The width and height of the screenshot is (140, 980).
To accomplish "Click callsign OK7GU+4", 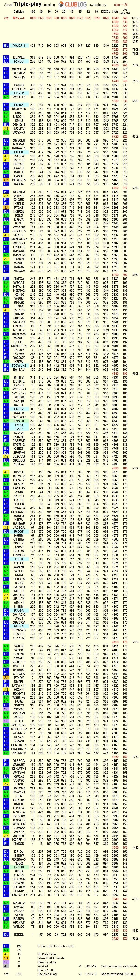I will point(19,69).
